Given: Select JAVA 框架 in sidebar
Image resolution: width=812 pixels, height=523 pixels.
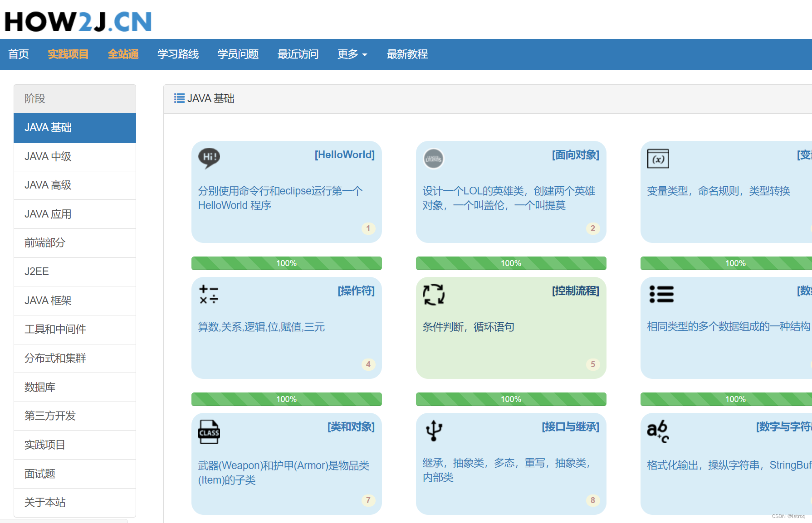Looking at the screenshot, I should pyautogui.click(x=75, y=301).
